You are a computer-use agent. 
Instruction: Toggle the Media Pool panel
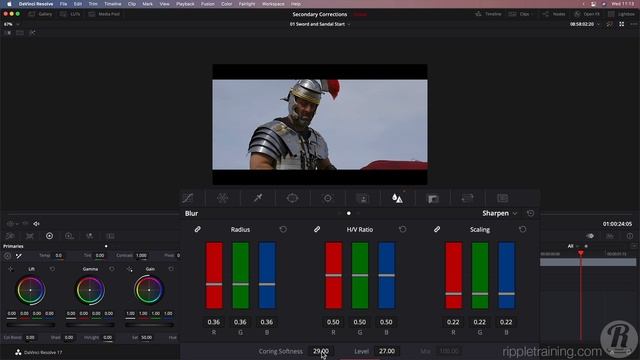click(x=104, y=14)
